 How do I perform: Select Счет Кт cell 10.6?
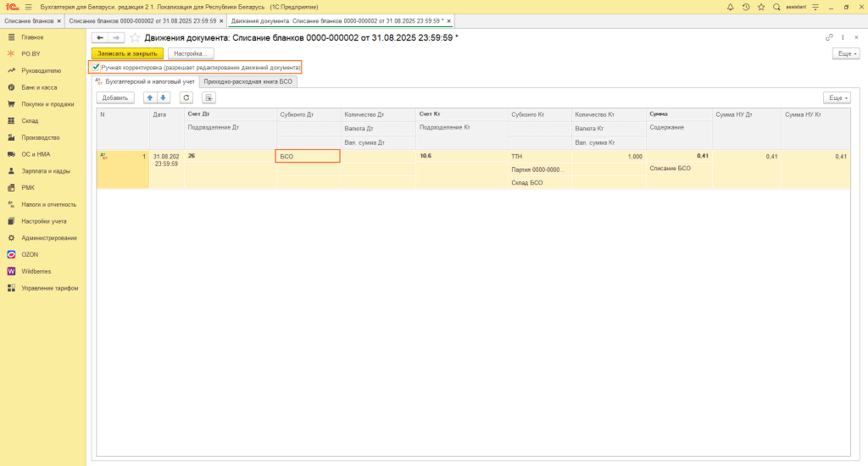[x=461, y=156]
